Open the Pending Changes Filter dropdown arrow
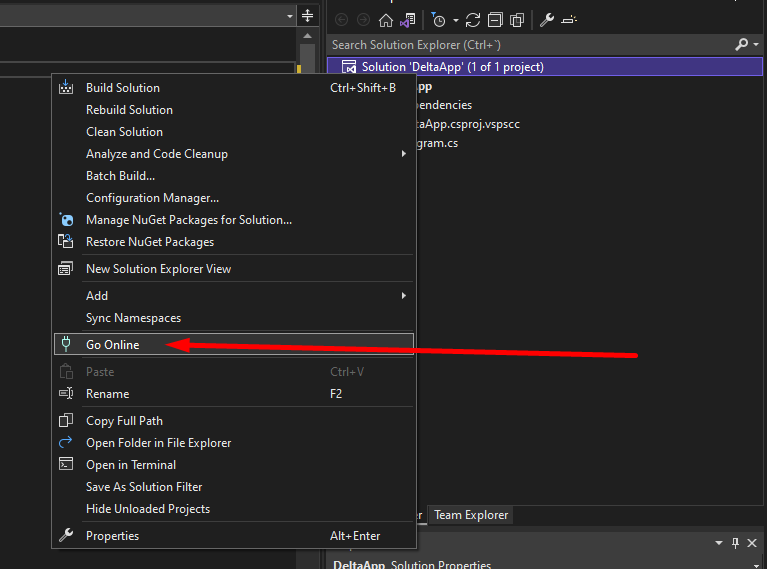 tap(455, 20)
